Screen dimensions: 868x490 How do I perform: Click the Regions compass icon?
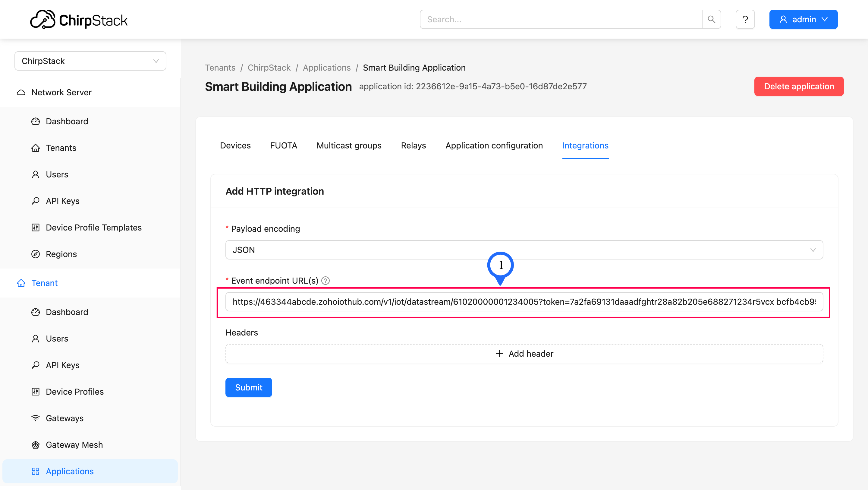[x=35, y=254]
